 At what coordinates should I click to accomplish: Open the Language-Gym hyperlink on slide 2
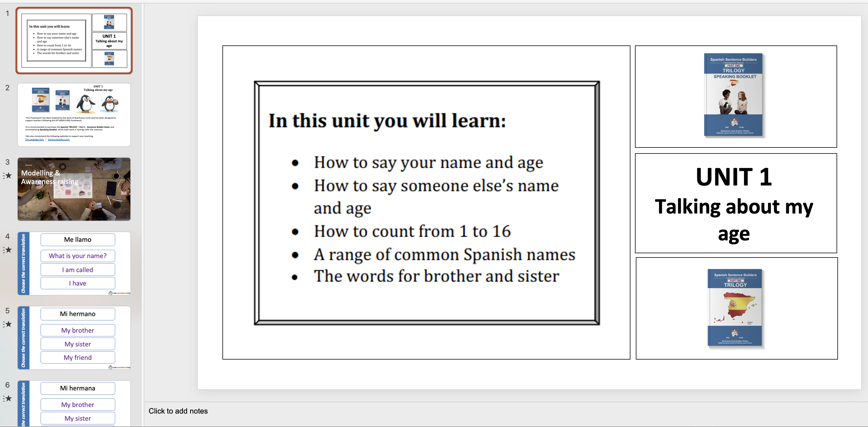(34, 139)
